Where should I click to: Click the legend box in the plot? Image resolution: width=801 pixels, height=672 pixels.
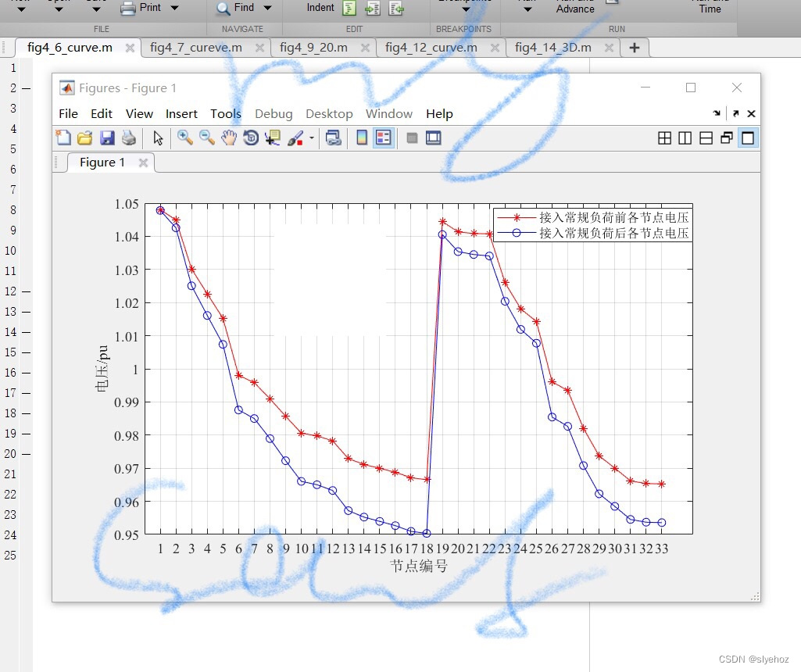tap(592, 225)
